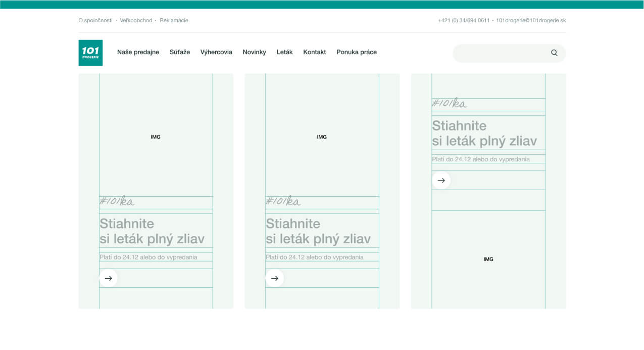Go to Výhercovia in the navigation
This screenshot has width=644, height=350.
216,52
